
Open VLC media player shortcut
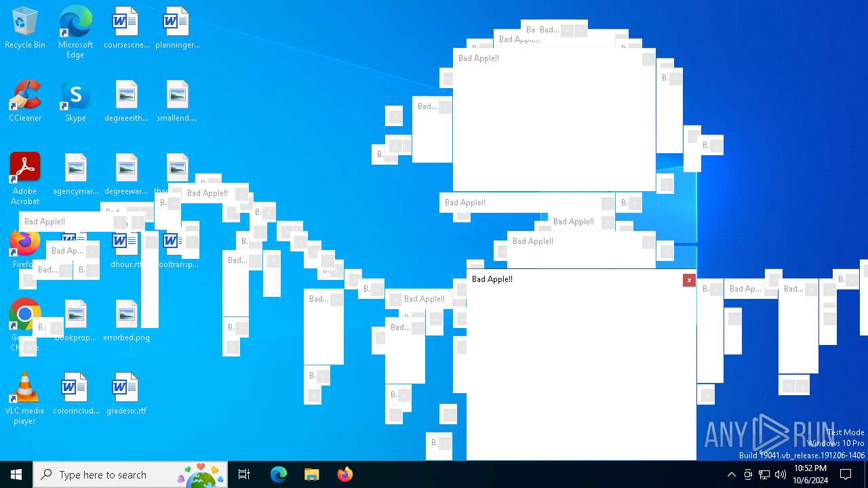25,399
